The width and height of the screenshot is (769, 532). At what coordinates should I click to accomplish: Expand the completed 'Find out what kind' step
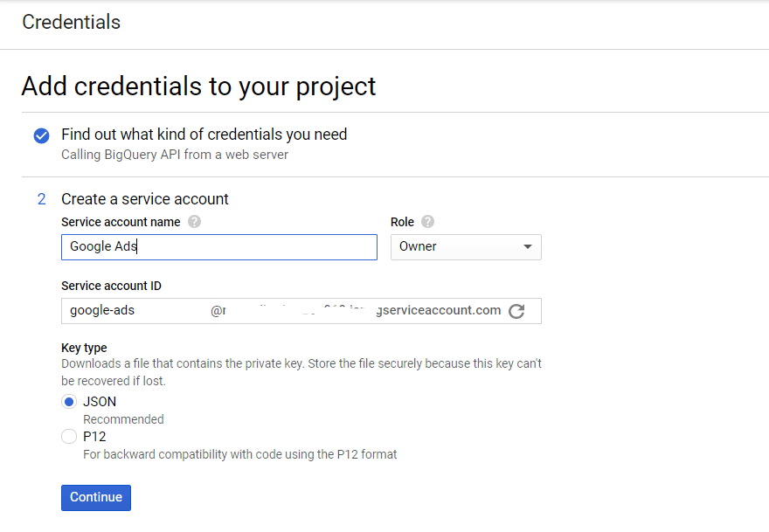point(204,135)
